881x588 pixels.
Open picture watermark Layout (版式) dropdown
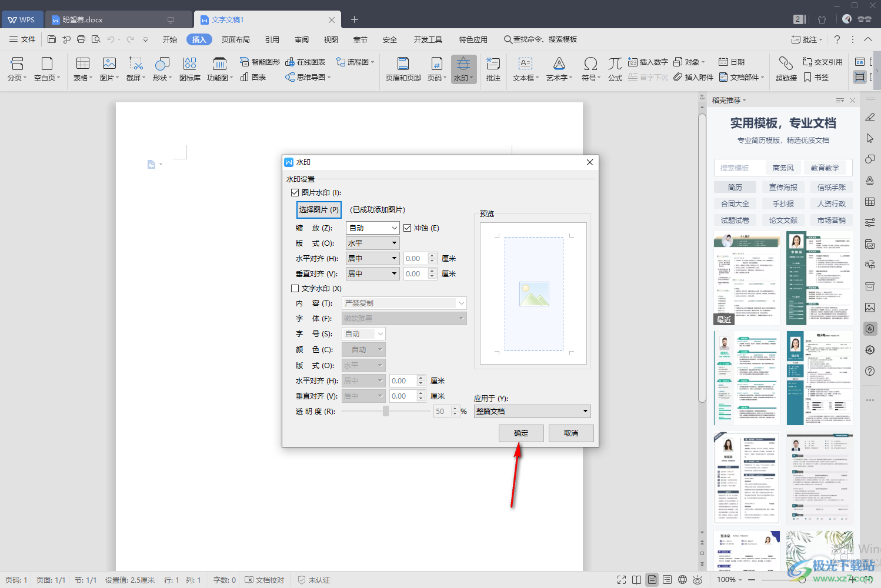[373, 243]
